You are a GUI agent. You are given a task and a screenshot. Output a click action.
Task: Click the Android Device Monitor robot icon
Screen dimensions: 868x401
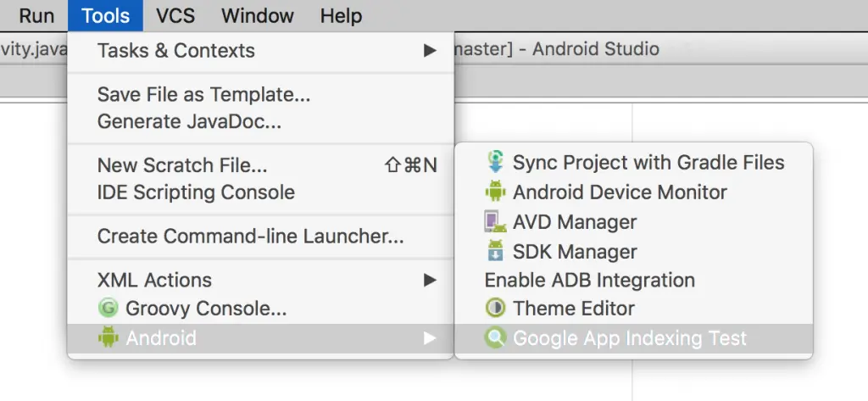tap(495, 192)
